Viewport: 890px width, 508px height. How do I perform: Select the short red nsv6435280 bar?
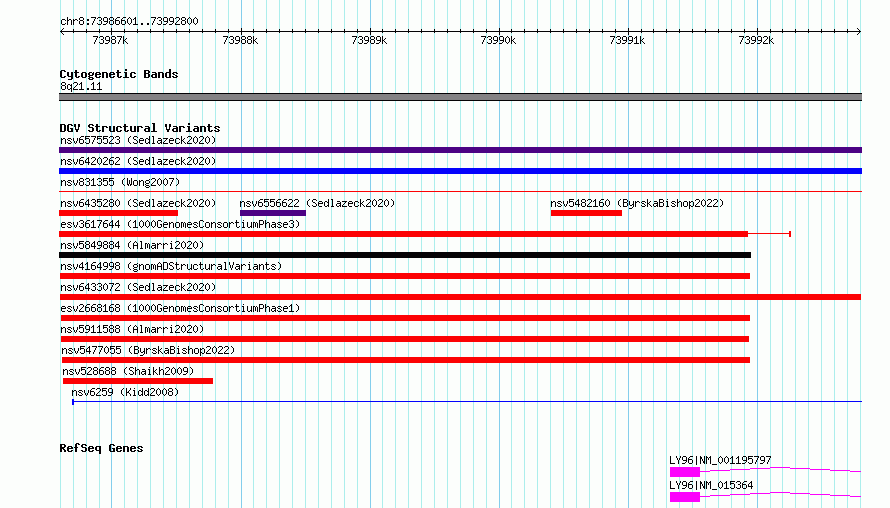(x=118, y=213)
